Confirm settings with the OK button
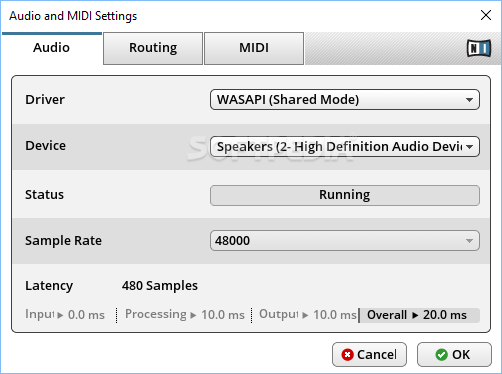 [454, 355]
